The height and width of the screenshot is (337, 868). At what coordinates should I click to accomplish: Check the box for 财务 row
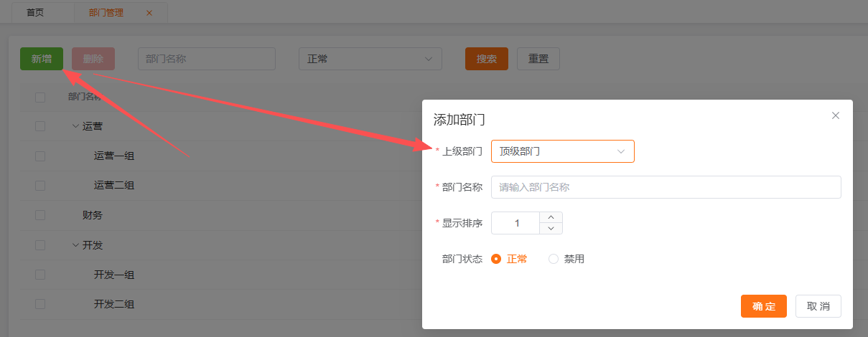point(40,215)
